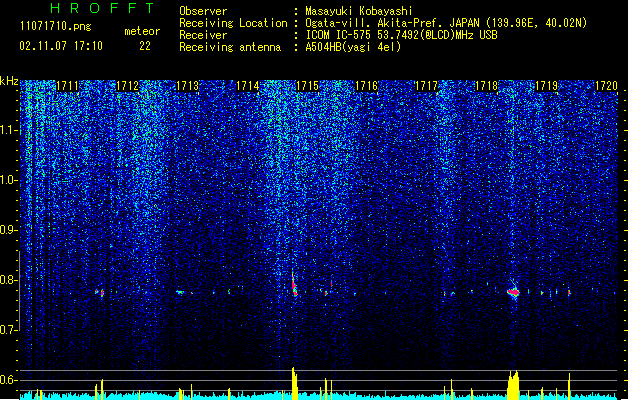
Task: Click the 1716 time marker
Action: [366, 86]
